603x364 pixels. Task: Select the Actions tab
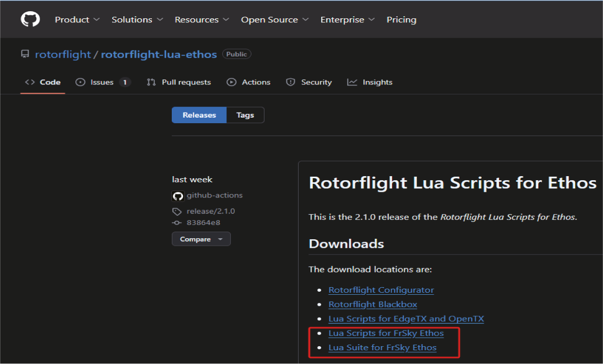point(249,82)
